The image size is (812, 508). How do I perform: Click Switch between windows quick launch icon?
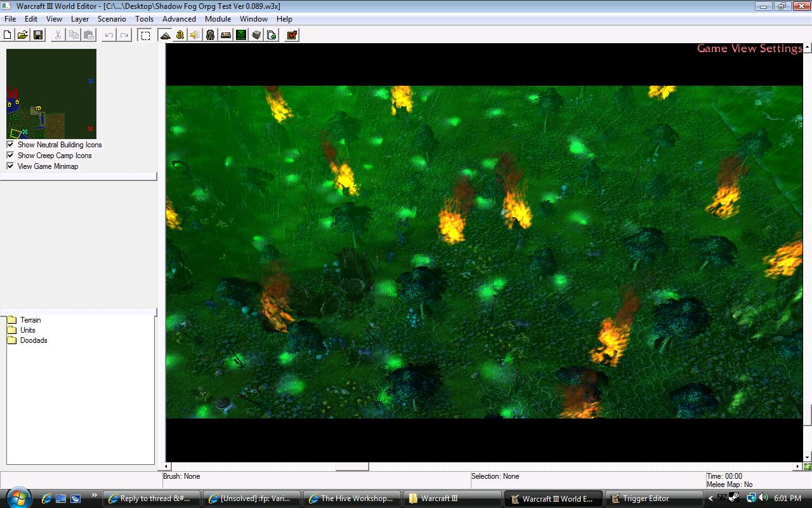[x=75, y=498]
